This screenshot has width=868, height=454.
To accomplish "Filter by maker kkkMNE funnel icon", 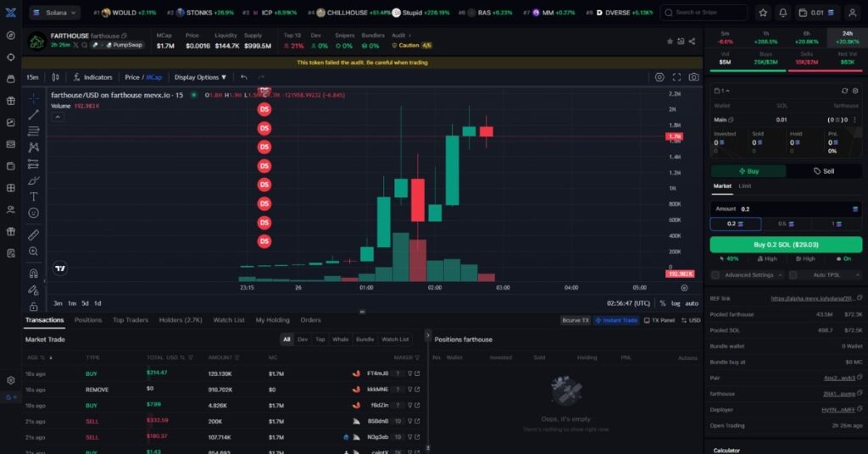I will (x=410, y=390).
